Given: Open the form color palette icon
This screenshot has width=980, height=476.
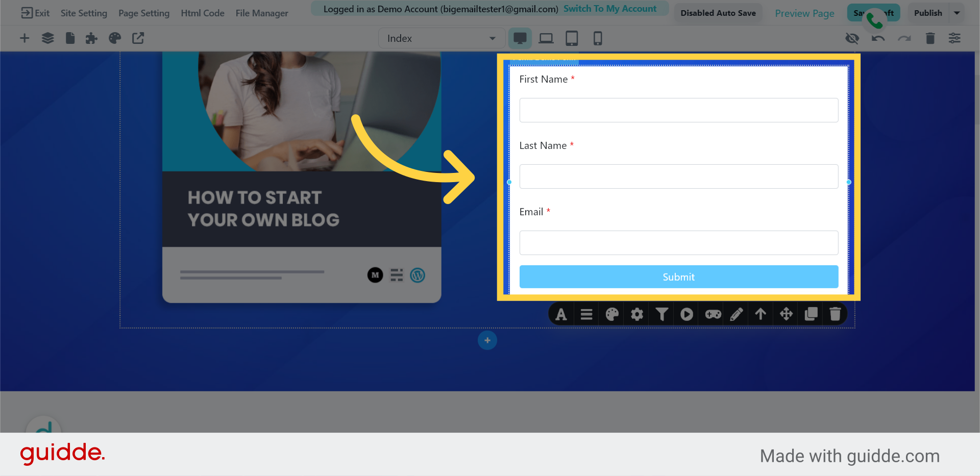Looking at the screenshot, I should click(611, 314).
